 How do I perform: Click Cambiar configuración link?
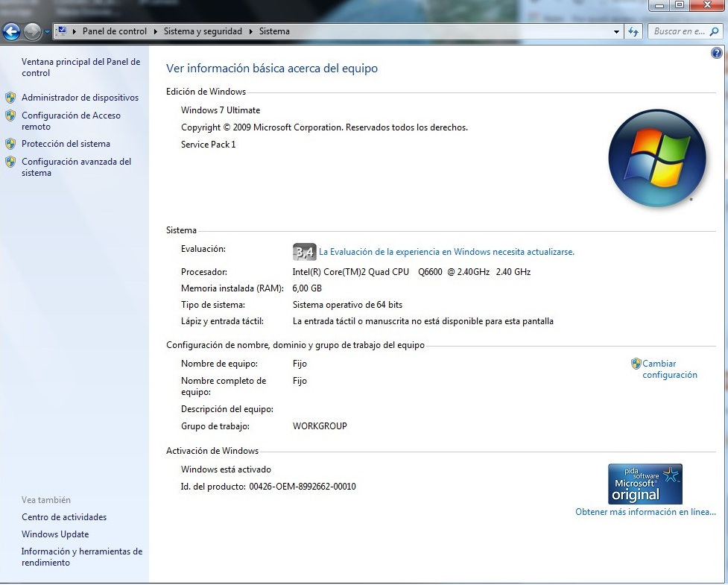point(669,369)
